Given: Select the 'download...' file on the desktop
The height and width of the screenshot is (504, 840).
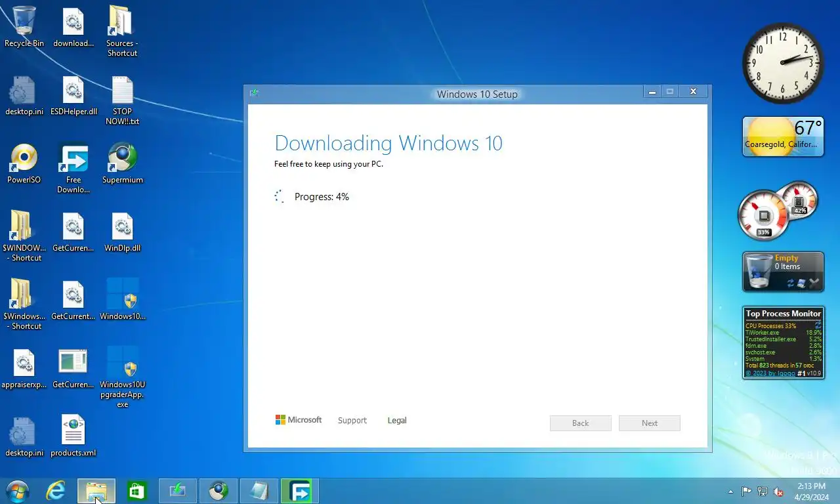Looking at the screenshot, I should [73, 27].
